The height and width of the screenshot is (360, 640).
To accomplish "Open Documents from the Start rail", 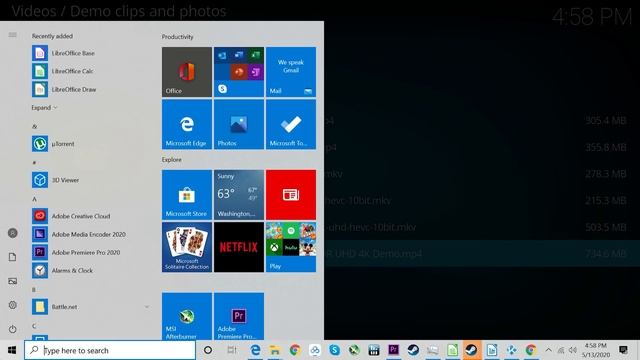I will (13, 257).
